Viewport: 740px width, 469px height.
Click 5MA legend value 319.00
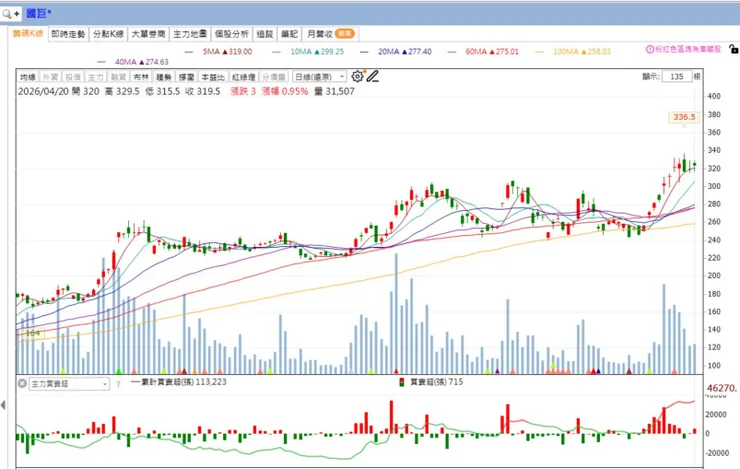240,51
